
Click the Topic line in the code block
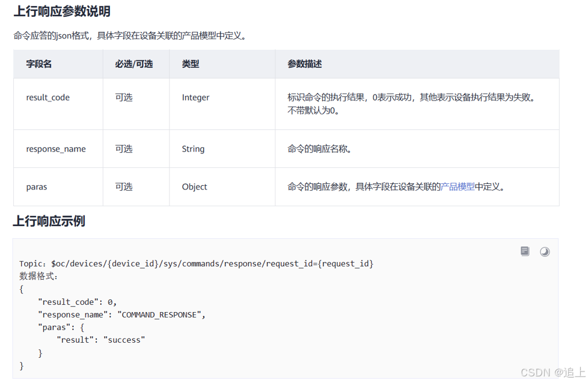[197, 264]
